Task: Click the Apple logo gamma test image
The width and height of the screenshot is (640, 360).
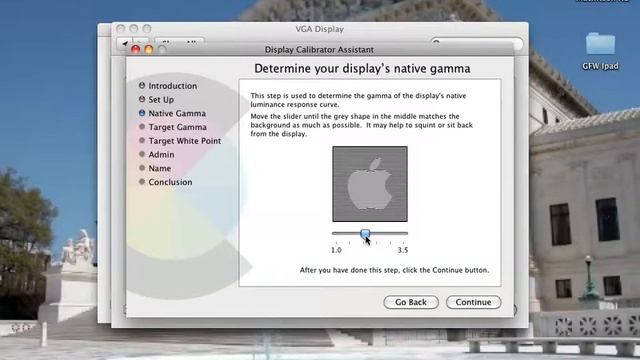Action: pos(370,184)
